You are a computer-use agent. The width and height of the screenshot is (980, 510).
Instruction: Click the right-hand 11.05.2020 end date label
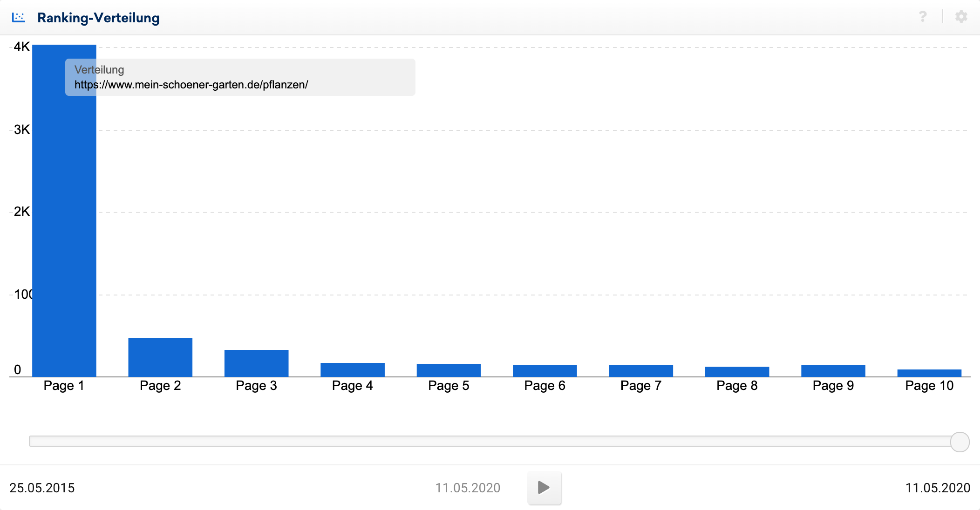click(937, 488)
